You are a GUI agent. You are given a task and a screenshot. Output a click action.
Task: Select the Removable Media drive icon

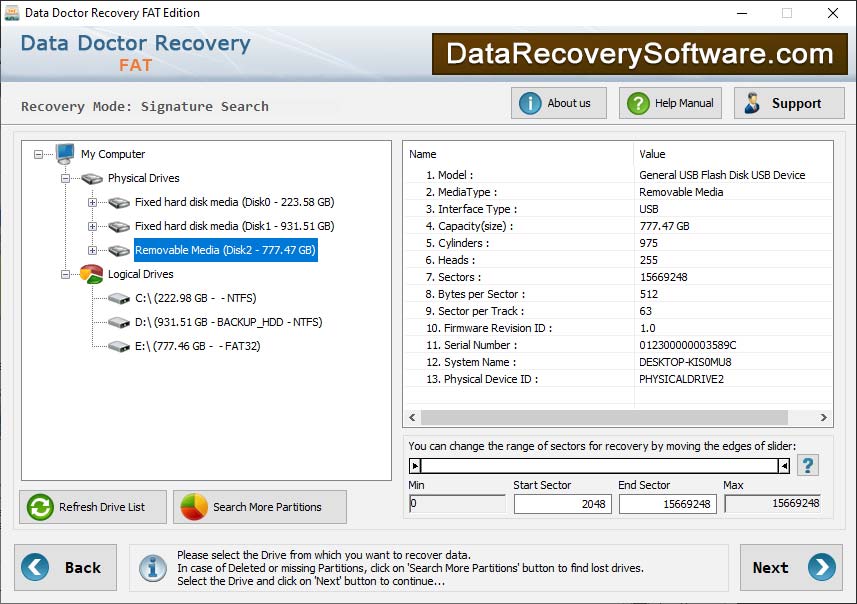[120, 251]
